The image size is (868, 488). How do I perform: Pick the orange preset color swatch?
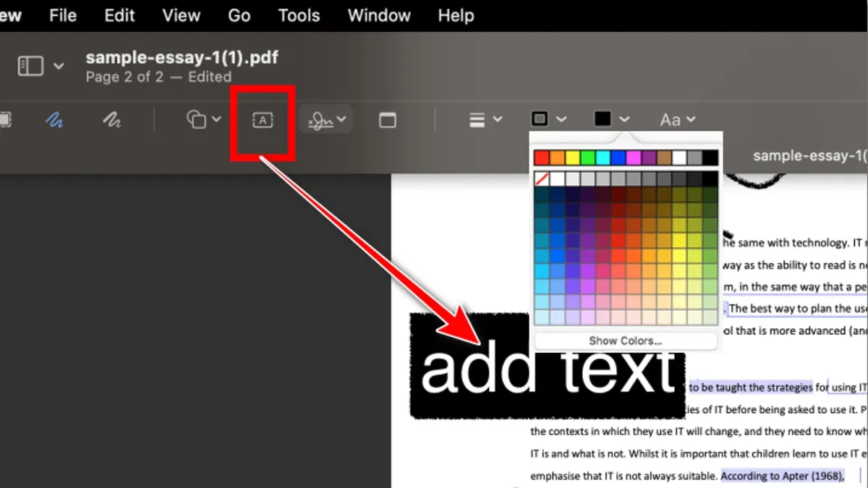pyautogui.click(x=557, y=158)
